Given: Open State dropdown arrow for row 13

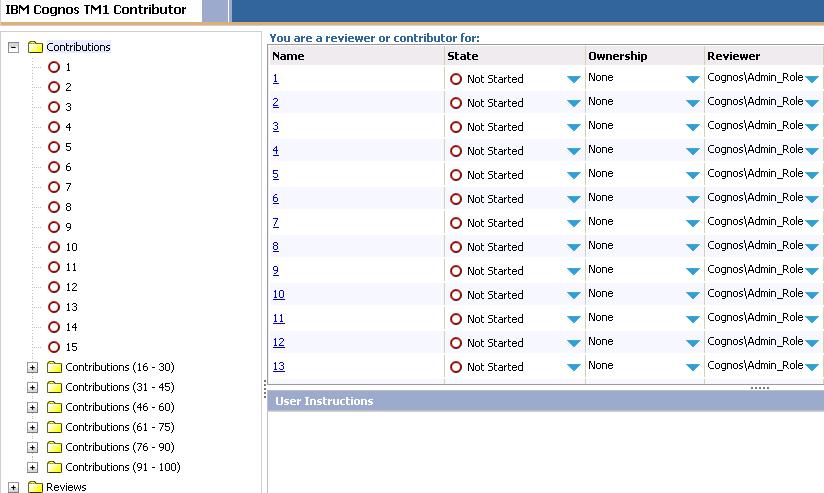Looking at the screenshot, I should click(x=574, y=367).
